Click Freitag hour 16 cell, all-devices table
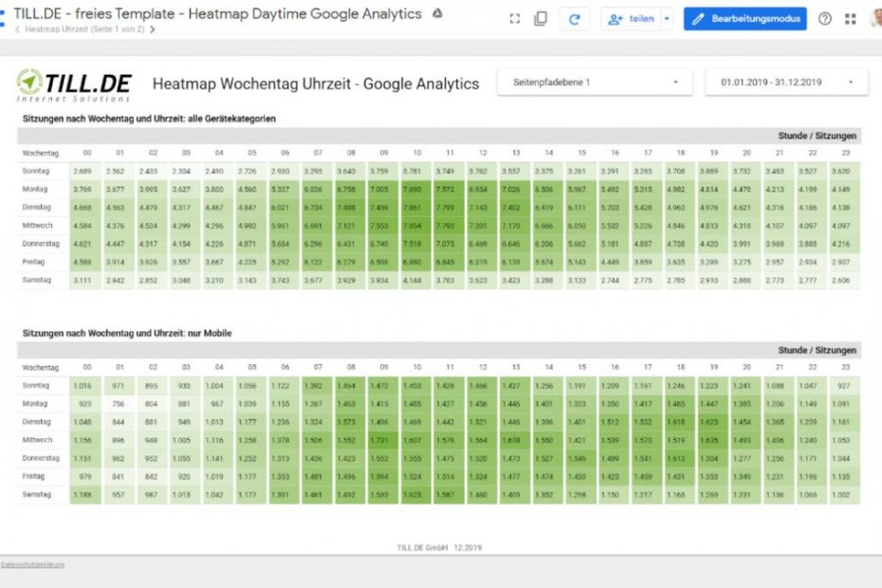This screenshot has height=588, width=882. coord(613,262)
